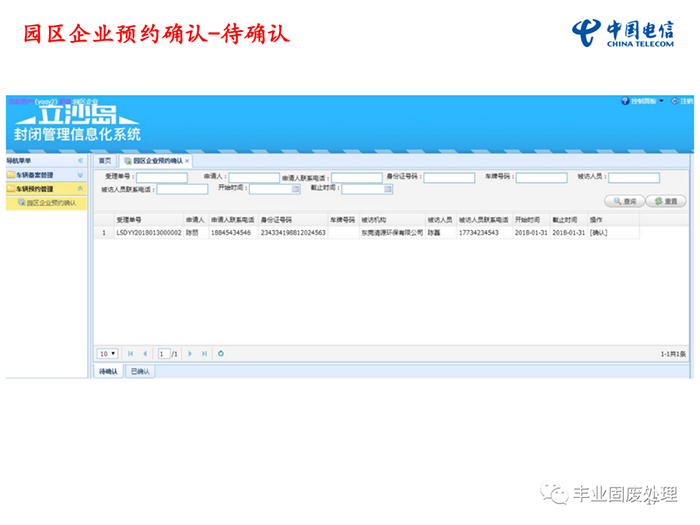Open the page size dropdown showing 10
Image resolution: width=700 pixels, height=525 pixels.
click(108, 353)
